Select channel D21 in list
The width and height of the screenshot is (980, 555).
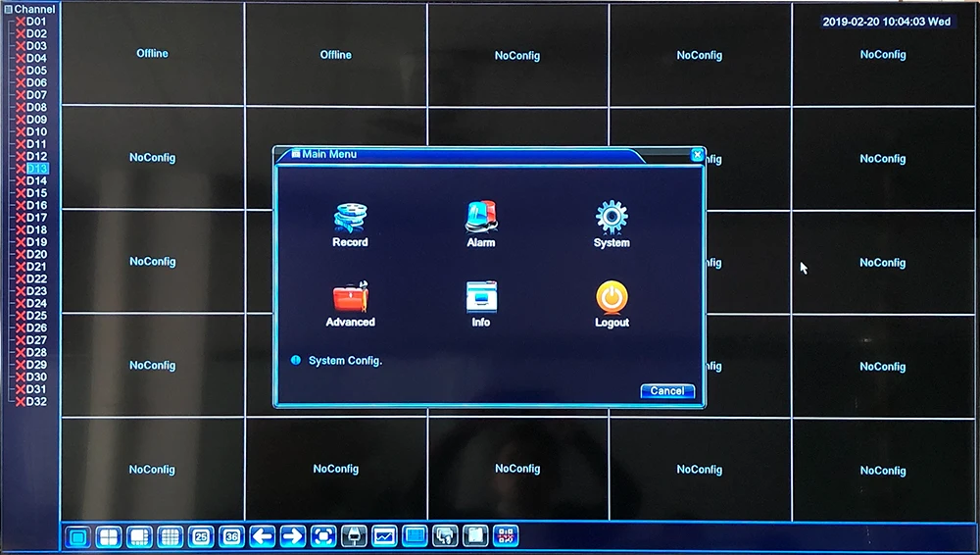(x=36, y=267)
